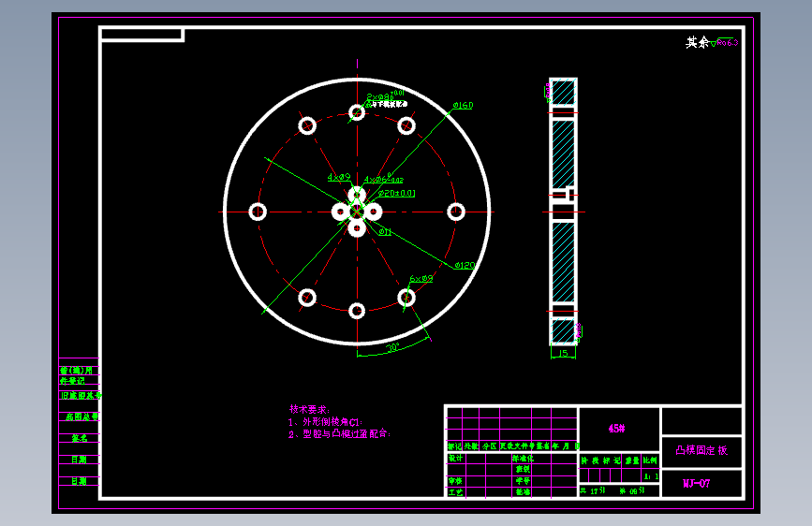Click the top hole on the Ø120 bolt circle
The width and height of the screenshot is (812, 526).
[x=357, y=111]
